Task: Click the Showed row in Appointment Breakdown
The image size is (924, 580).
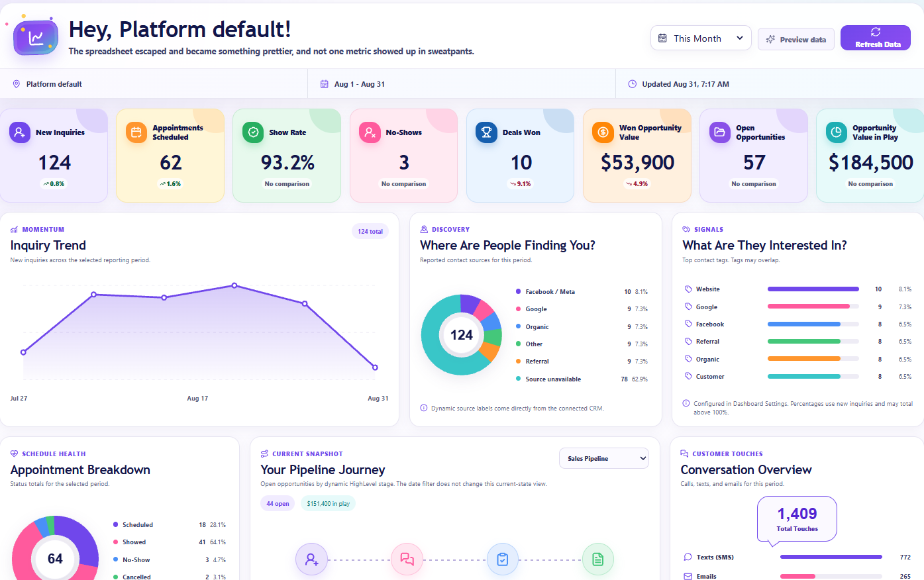Action: click(170, 542)
